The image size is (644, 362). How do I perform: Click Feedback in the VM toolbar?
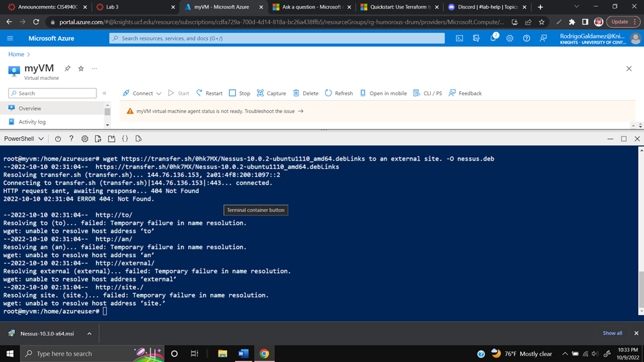click(465, 93)
